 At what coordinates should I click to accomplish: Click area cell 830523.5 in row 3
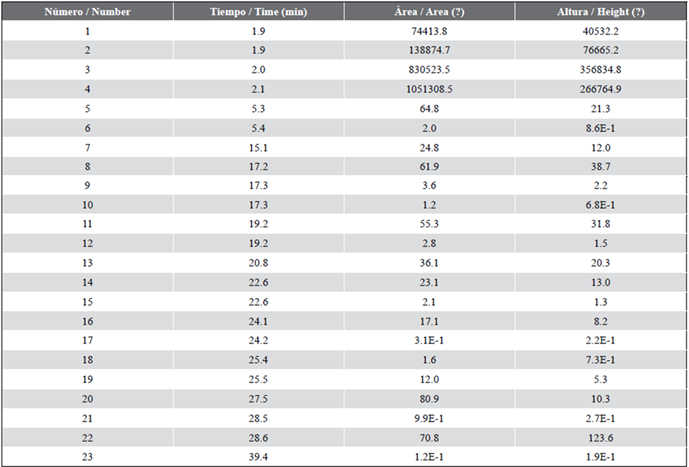429,69
